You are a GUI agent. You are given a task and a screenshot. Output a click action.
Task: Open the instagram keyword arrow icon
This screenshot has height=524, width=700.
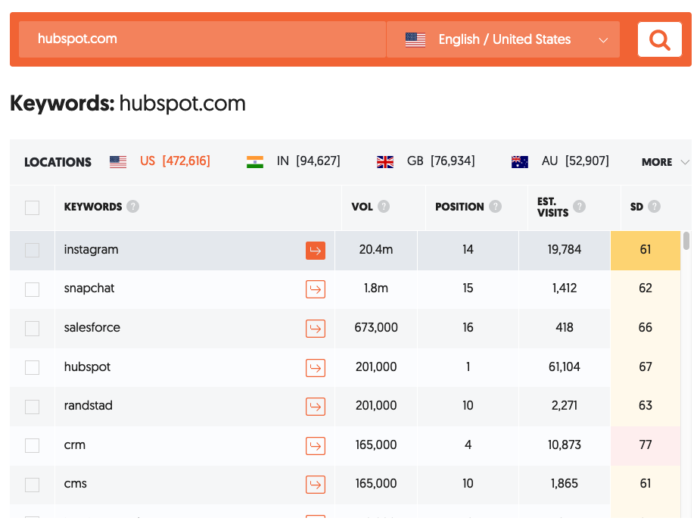tap(315, 250)
